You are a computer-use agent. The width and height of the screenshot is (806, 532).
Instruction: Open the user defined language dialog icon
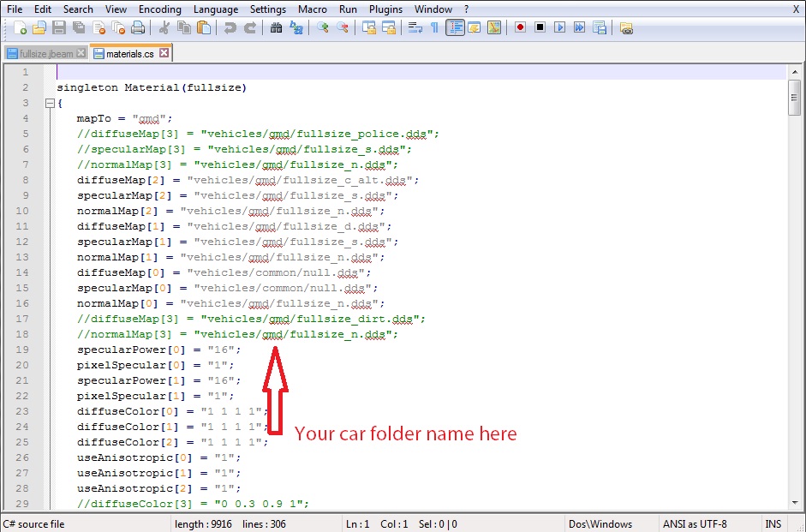[475, 27]
